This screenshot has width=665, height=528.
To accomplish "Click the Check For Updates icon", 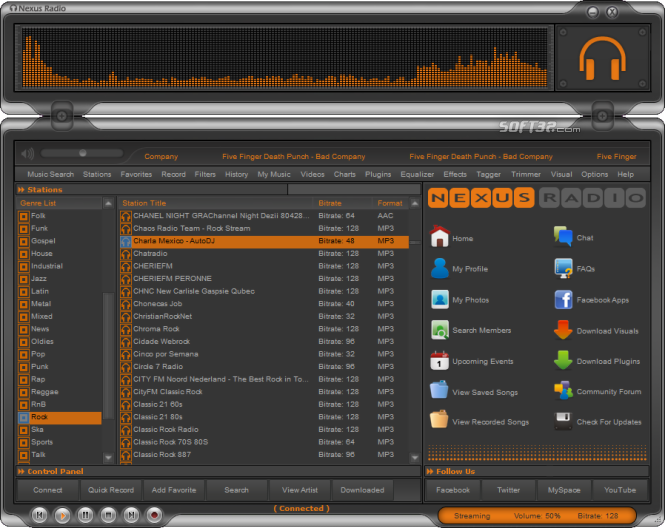I will (x=563, y=421).
